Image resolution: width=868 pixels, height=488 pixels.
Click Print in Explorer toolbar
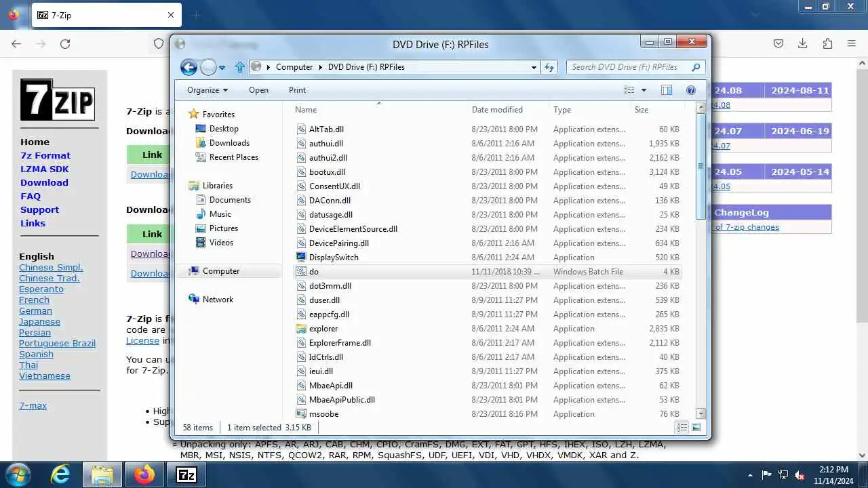tap(297, 90)
